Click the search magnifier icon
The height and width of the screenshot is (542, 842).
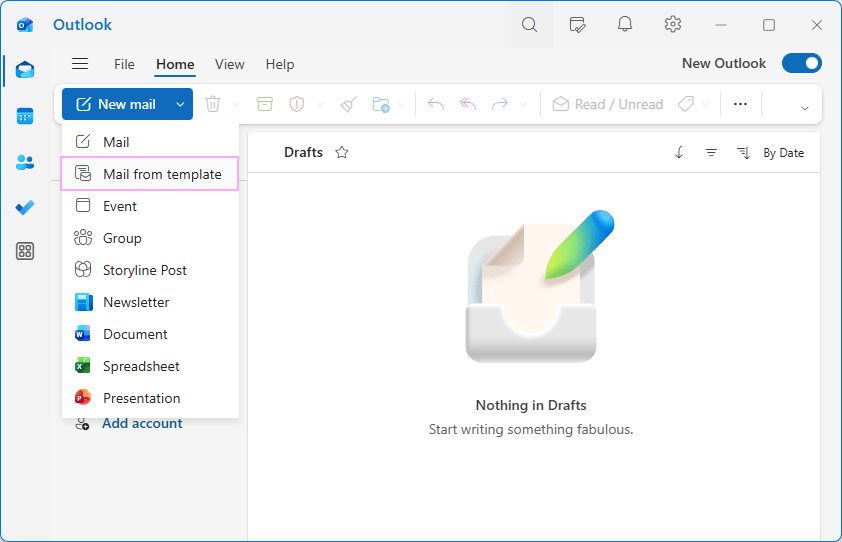coord(529,24)
